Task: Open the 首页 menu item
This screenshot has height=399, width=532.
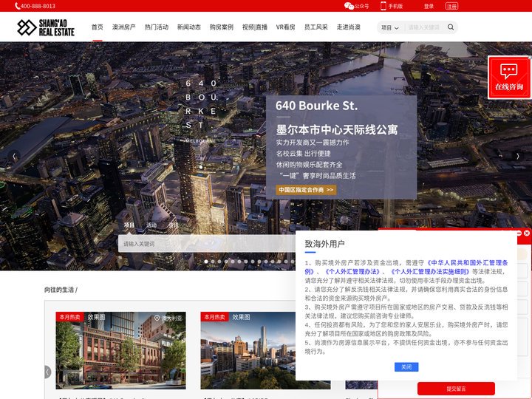Action: tap(98, 27)
